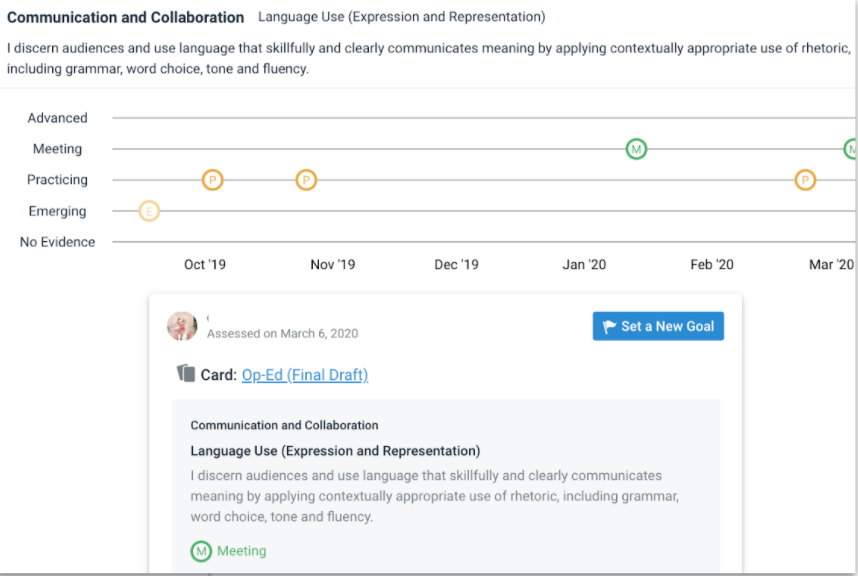Click the Dec '19 month label
Image resolution: width=858 pixels, height=576 pixels.
456,265
